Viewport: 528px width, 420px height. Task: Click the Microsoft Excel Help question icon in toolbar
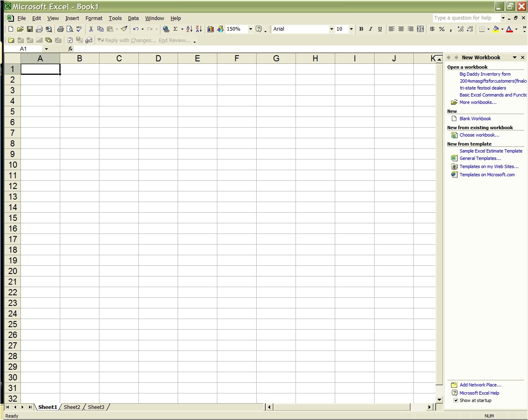259,29
